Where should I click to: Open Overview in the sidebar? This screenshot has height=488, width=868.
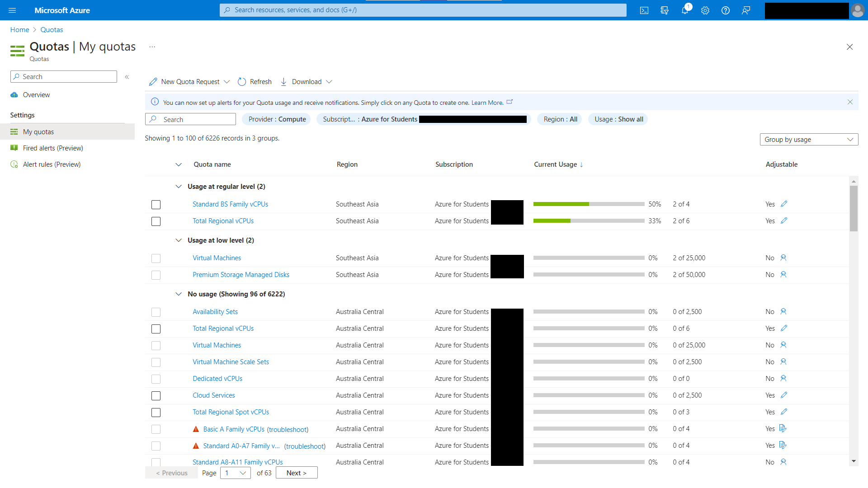pos(36,95)
